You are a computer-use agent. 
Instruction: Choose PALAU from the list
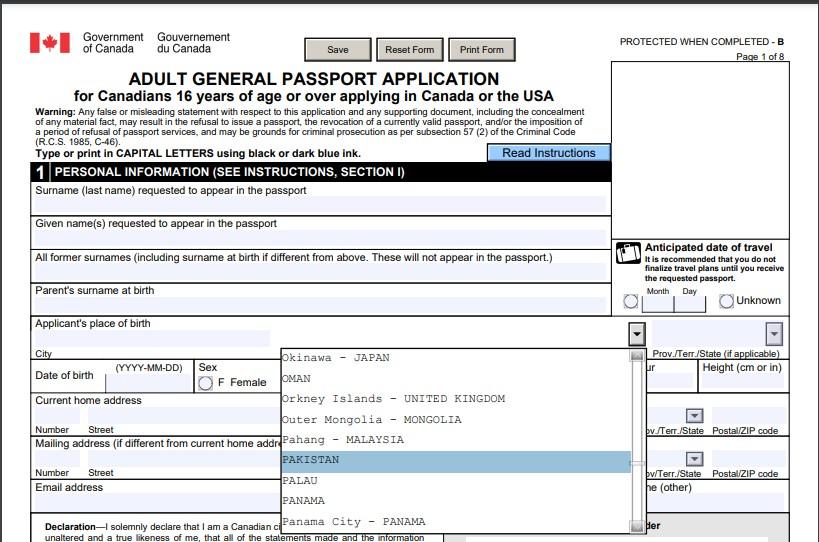[456, 481]
